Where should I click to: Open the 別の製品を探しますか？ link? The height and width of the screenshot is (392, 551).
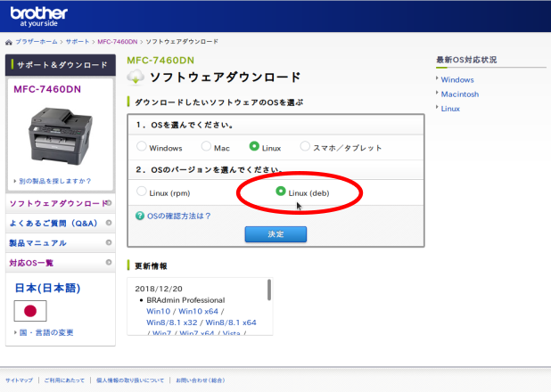click(x=54, y=181)
